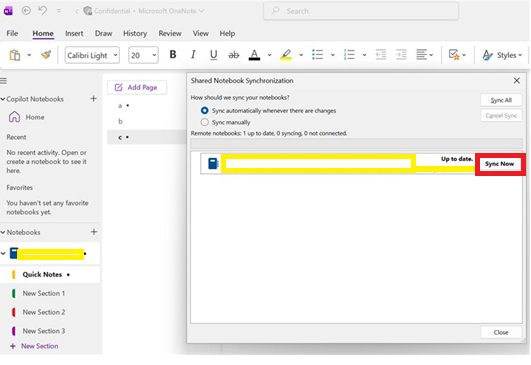531x365 pixels.
Task: Click the Add Page button
Action: 137,87
